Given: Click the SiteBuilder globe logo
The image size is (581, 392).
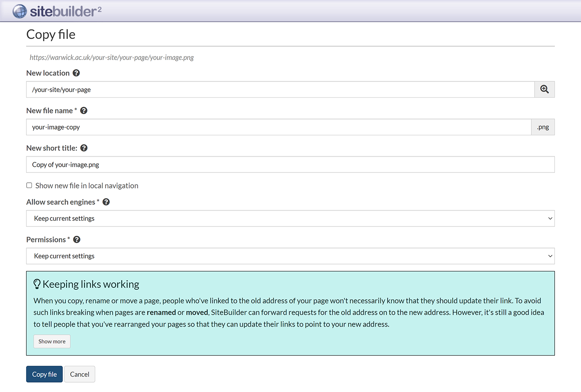Looking at the screenshot, I should click(19, 11).
